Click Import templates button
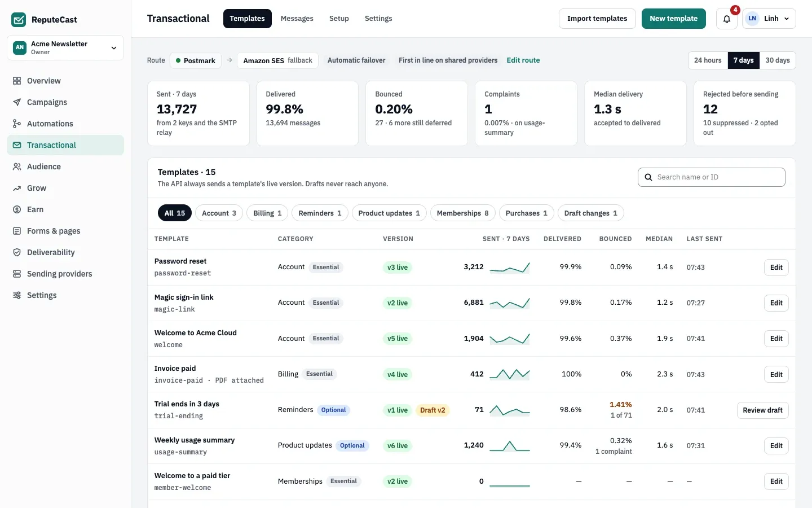This screenshot has height=508, width=812. coord(597,19)
